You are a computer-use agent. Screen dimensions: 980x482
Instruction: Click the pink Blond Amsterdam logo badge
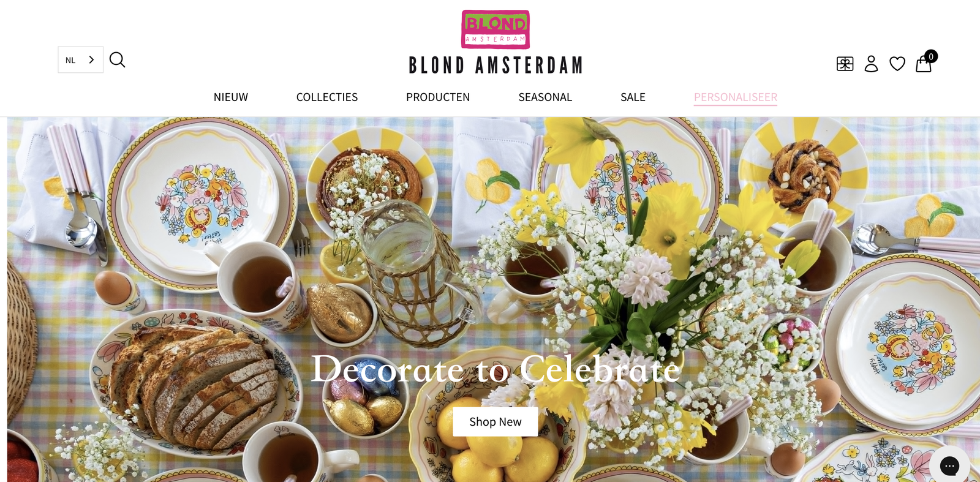(496, 29)
